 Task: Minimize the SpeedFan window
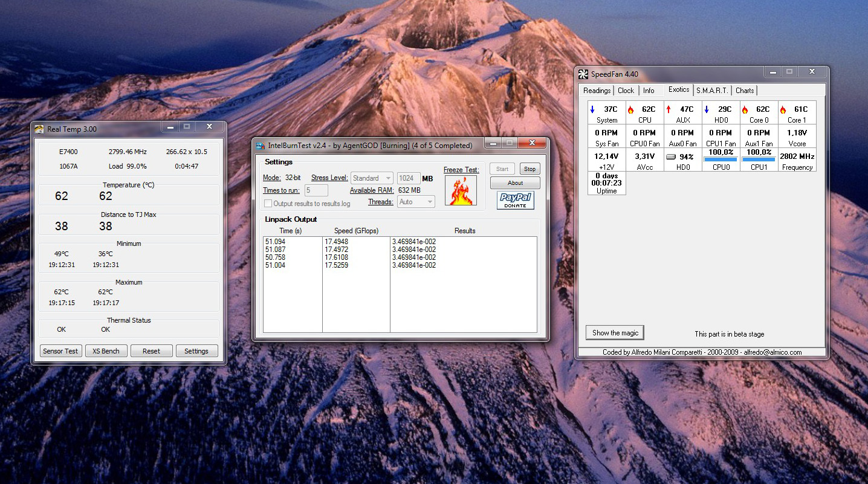772,72
